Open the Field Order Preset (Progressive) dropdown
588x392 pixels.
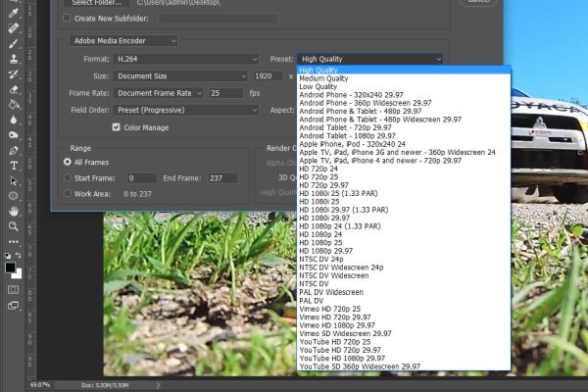coord(186,110)
